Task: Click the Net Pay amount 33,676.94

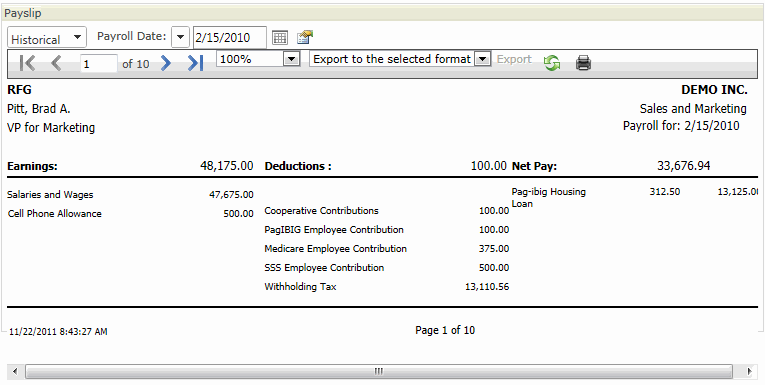Action: [684, 166]
